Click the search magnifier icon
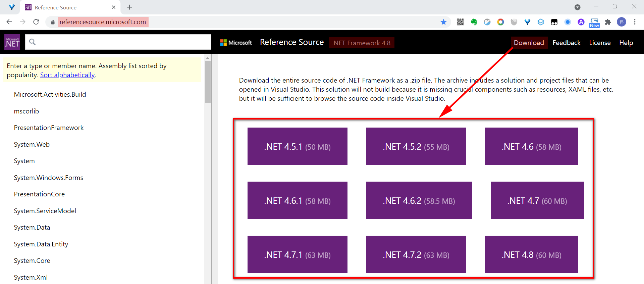The height and width of the screenshot is (284, 644). tap(32, 42)
